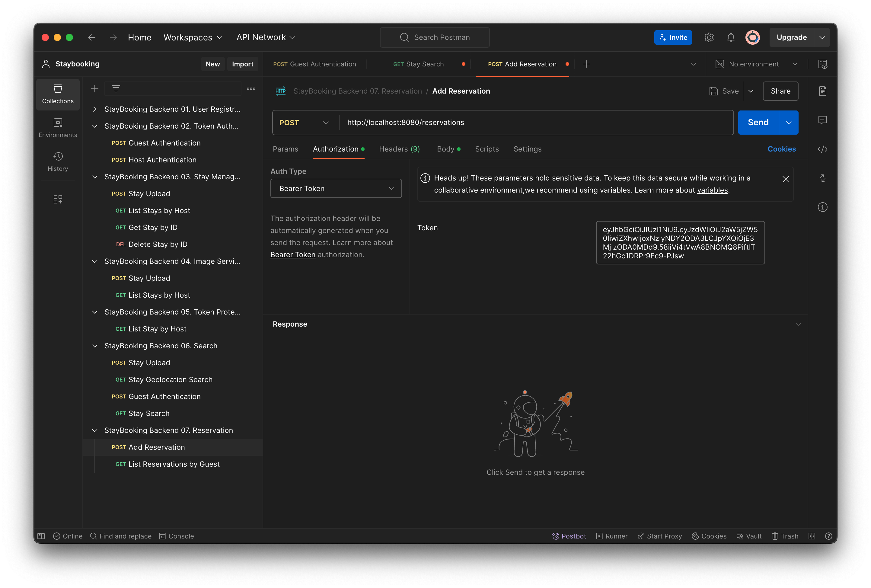The width and height of the screenshot is (871, 588).
Task: Collapse the StayBooking Backend 07. Reservation folder
Action: coord(94,430)
